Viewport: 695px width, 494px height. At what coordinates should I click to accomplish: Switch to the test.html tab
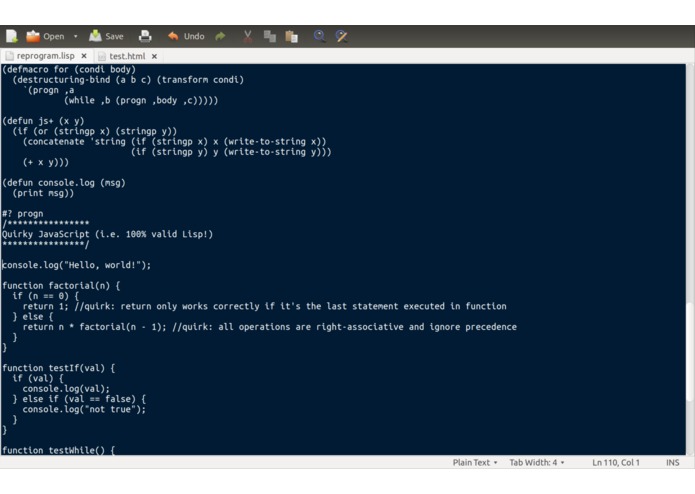click(127, 56)
